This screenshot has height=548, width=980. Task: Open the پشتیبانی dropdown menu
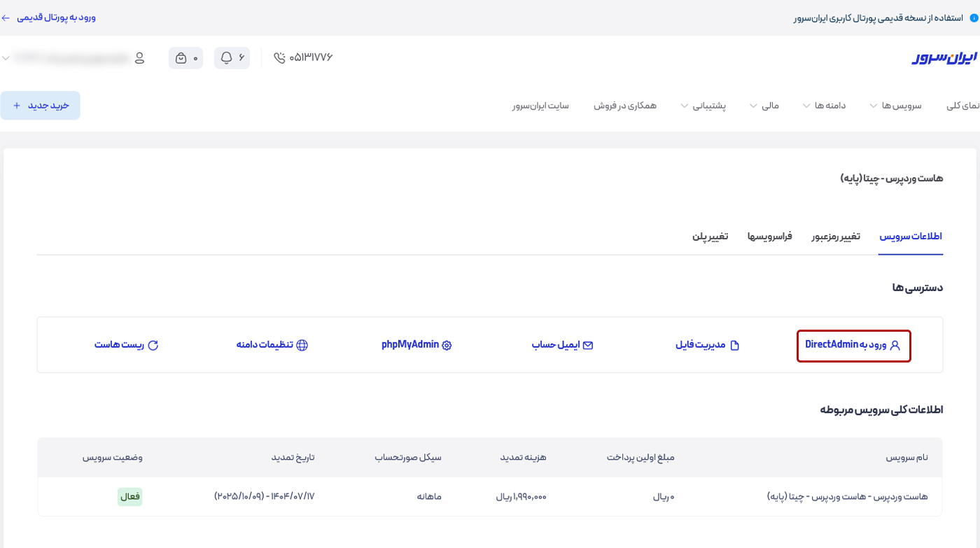point(703,106)
